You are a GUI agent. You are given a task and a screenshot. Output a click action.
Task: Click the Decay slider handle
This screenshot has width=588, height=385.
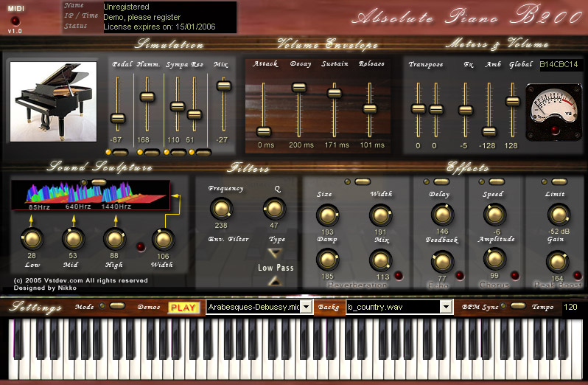click(x=299, y=88)
